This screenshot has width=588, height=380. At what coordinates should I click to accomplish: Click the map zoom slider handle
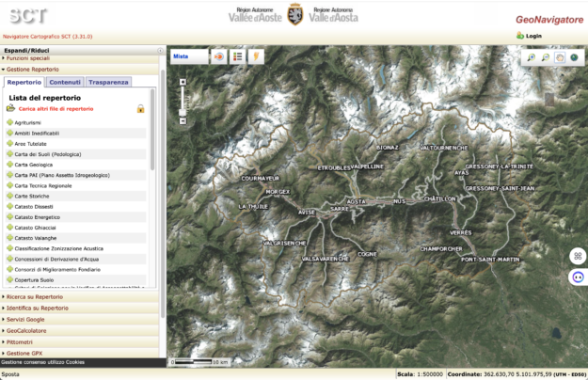183,113
